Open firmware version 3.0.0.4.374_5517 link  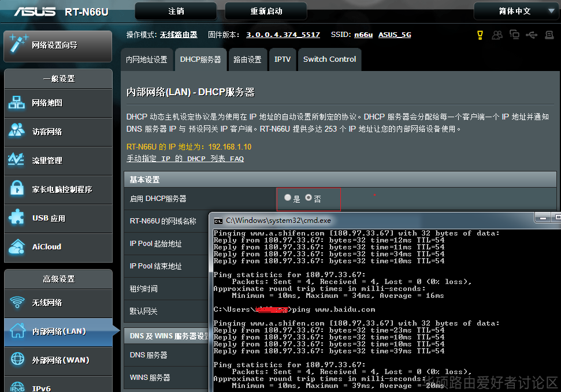[x=283, y=35]
